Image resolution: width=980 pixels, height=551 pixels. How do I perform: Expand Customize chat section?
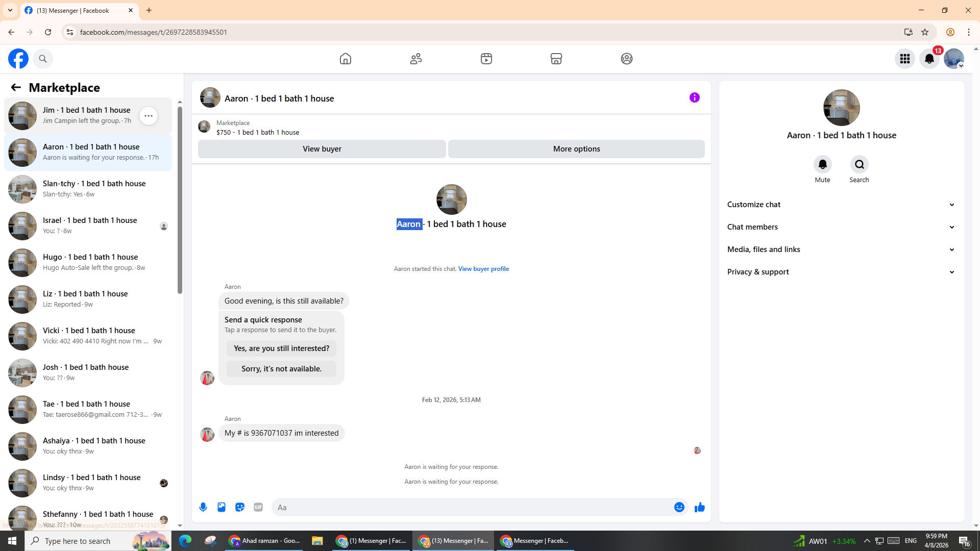(841, 205)
